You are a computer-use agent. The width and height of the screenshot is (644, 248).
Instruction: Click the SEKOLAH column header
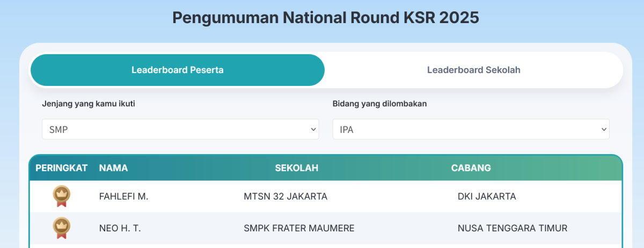click(297, 168)
